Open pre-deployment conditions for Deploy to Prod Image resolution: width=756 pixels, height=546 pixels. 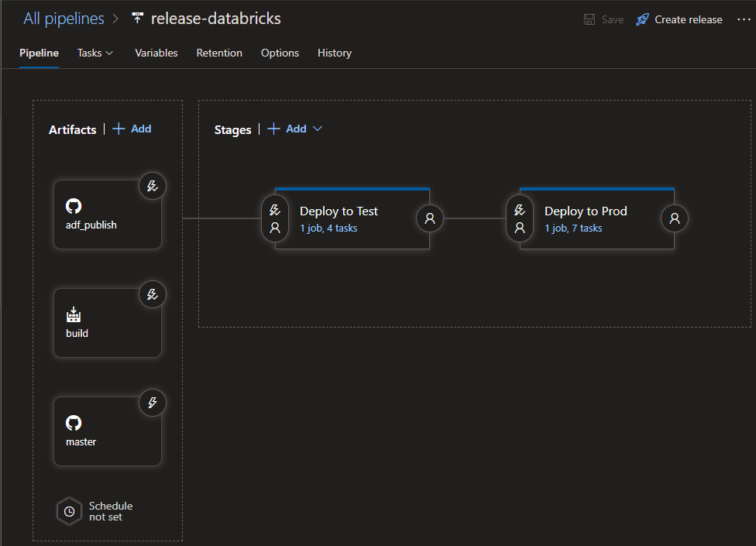[x=519, y=218]
